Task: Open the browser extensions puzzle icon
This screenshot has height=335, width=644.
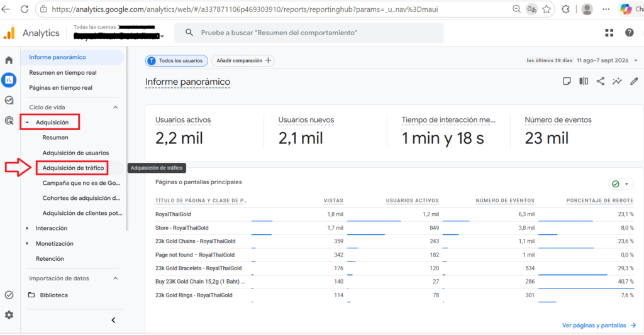Action: tap(566, 9)
